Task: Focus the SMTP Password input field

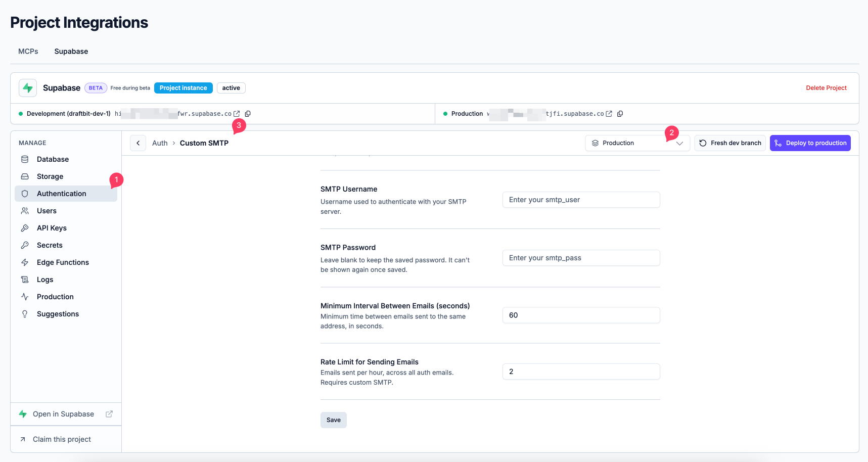Action: click(x=581, y=258)
